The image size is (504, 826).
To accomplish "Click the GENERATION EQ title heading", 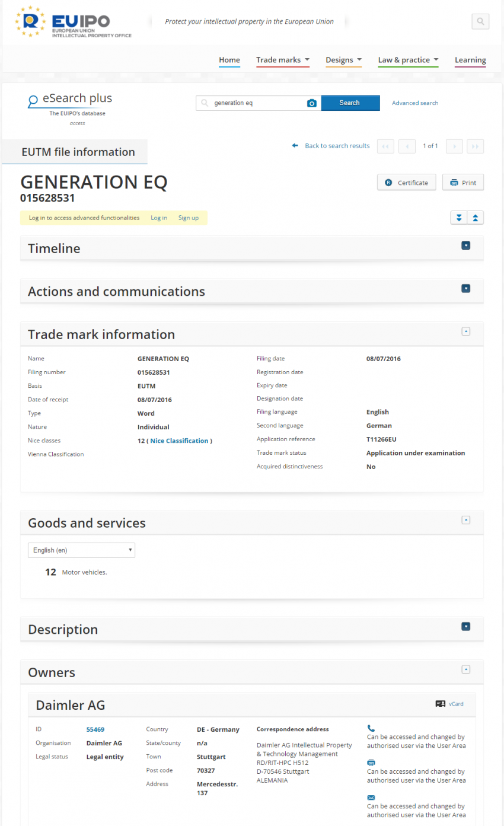I will coord(94,181).
